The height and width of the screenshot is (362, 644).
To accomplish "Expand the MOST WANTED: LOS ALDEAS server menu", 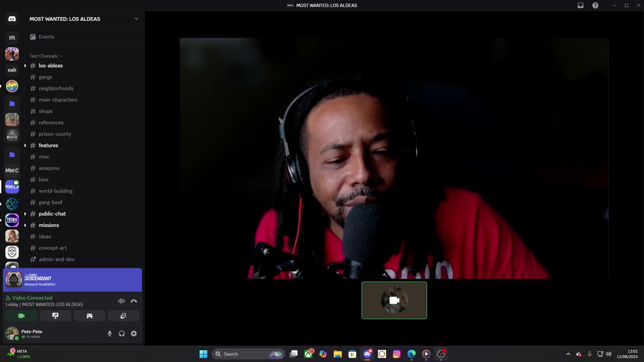I will click(x=84, y=19).
